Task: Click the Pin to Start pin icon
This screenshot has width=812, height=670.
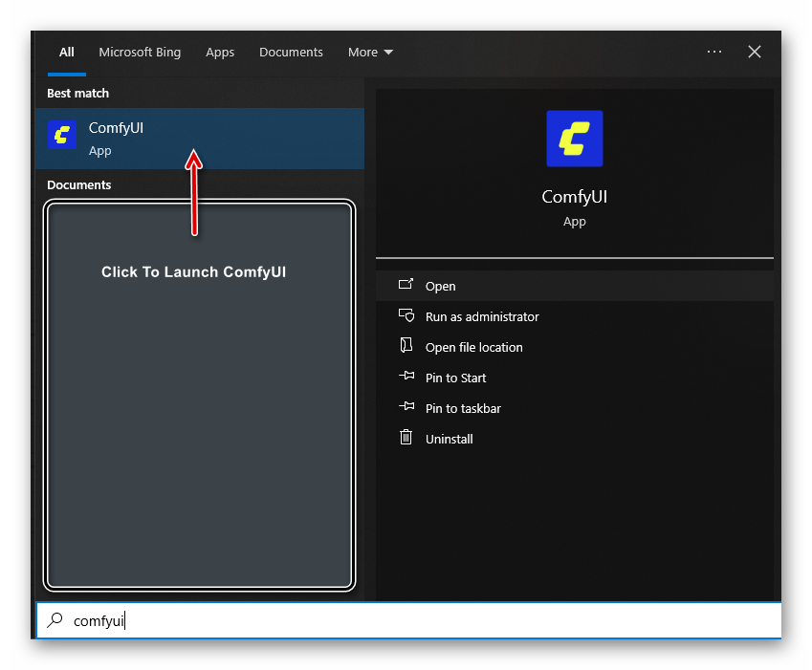Action: [406, 378]
